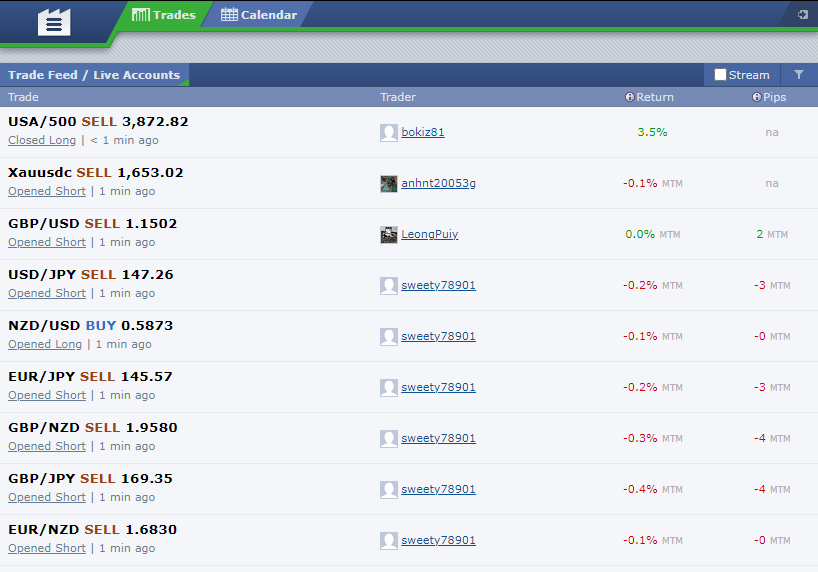Click the Trade column header

[23, 97]
